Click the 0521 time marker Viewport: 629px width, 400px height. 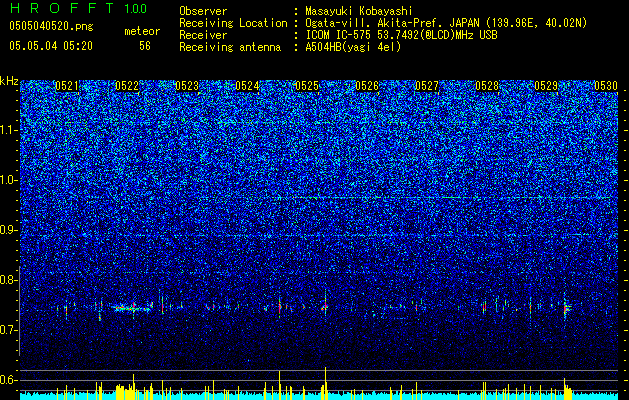point(67,86)
